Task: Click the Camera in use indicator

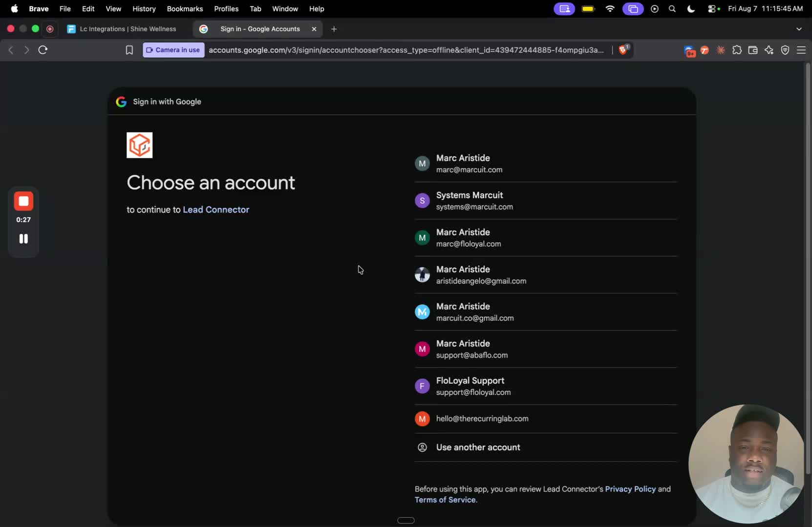Action: 173,50
